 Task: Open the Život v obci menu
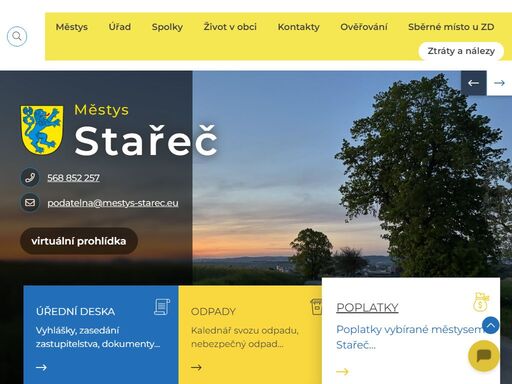pyautogui.click(x=230, y=27)
